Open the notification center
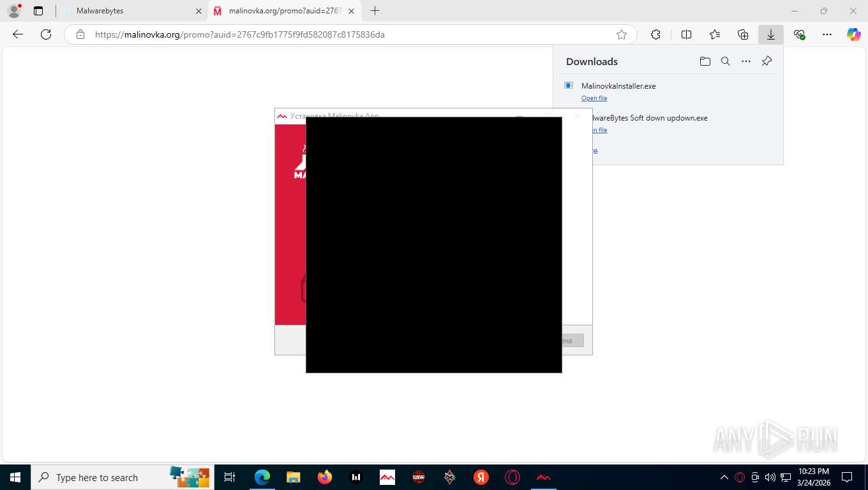Image resolution: width=868 pixels, height=490 pixels. pos(847,477)
